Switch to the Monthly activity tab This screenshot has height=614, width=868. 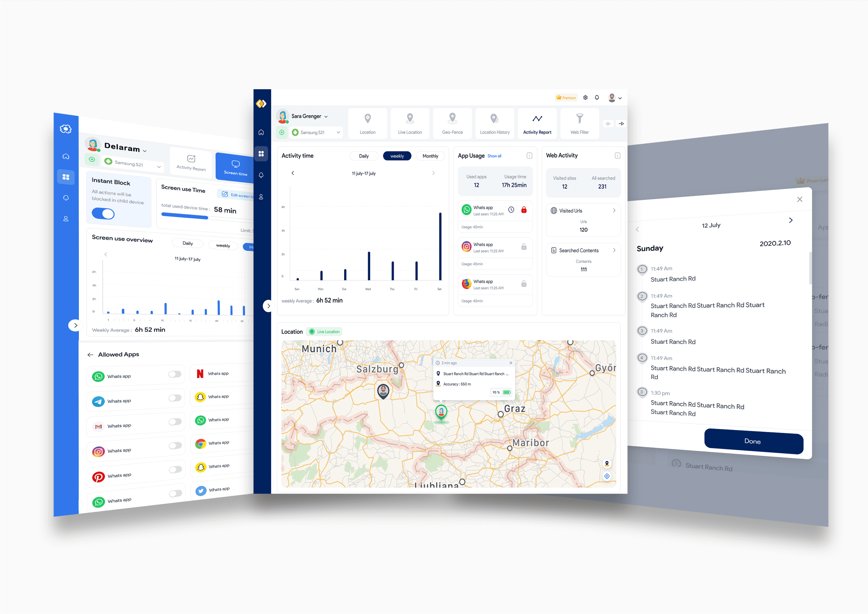(x=430, y=156)
